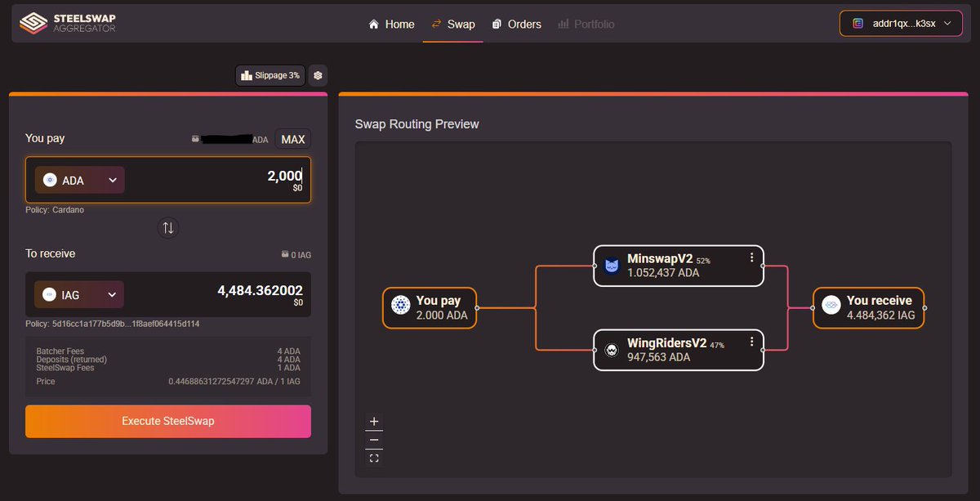Viewport: 980px width, 501px height.
Task: Click the Swap Routing Preview heading
Action: pos(416,124)
